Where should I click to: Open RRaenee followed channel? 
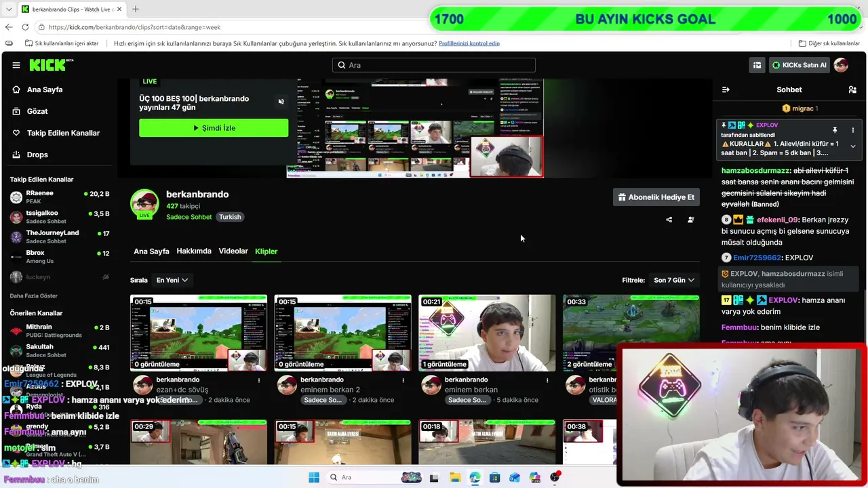click(x=60, y=197)
